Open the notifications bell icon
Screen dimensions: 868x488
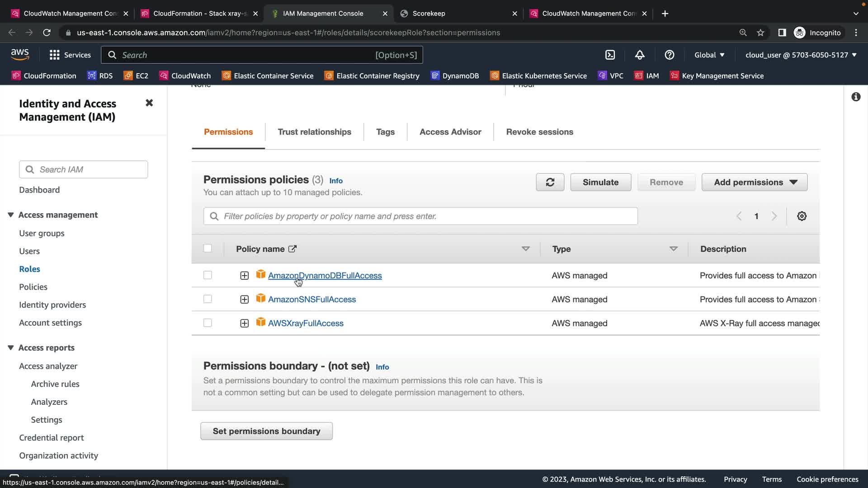[640, 55]
